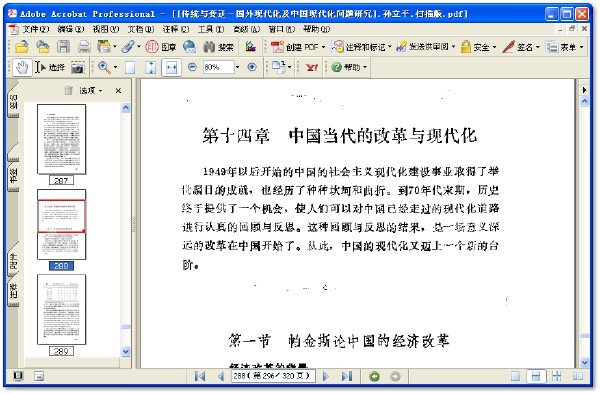Click the folder-with-globe open web page icon

point(42,47)
